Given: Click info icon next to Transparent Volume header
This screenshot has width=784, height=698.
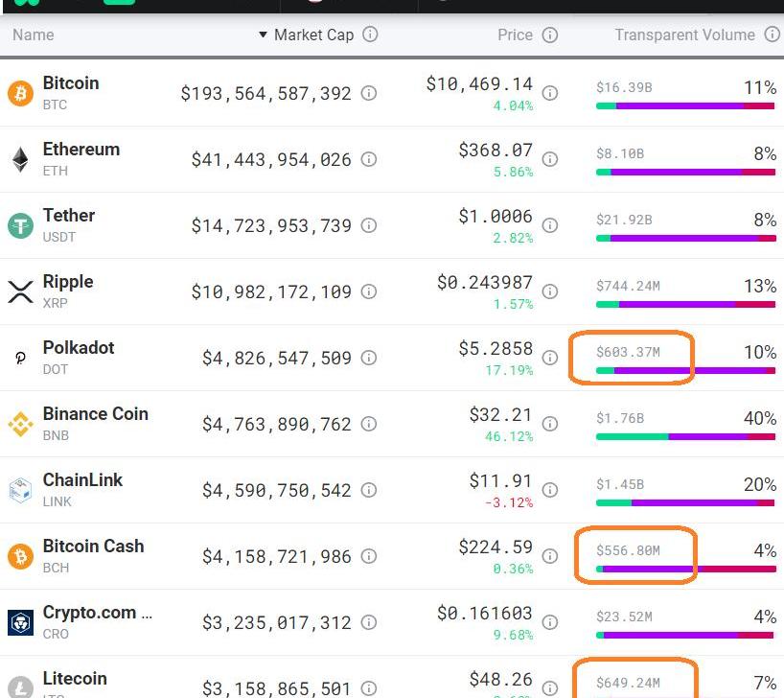Looking at the screenshot, I should [772, 35].
